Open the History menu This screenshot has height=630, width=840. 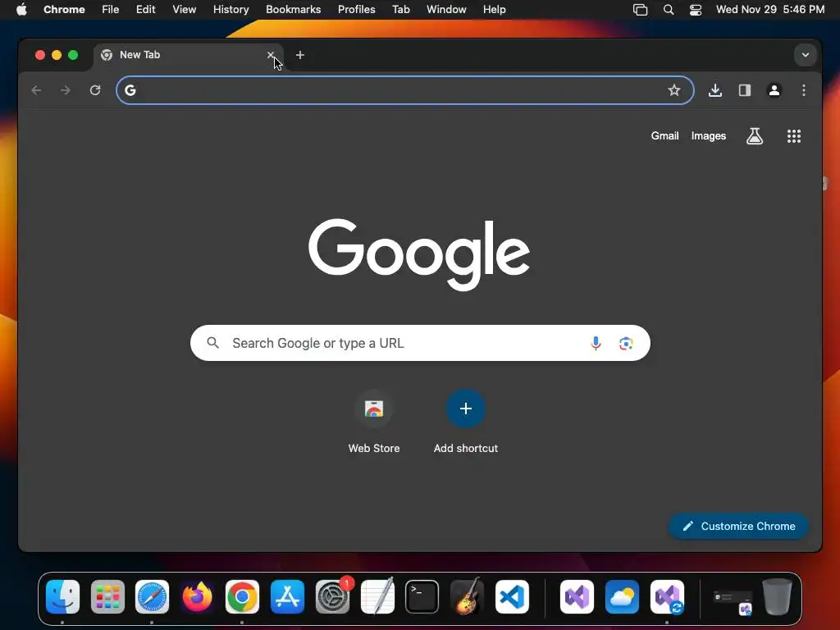[231, 10]
